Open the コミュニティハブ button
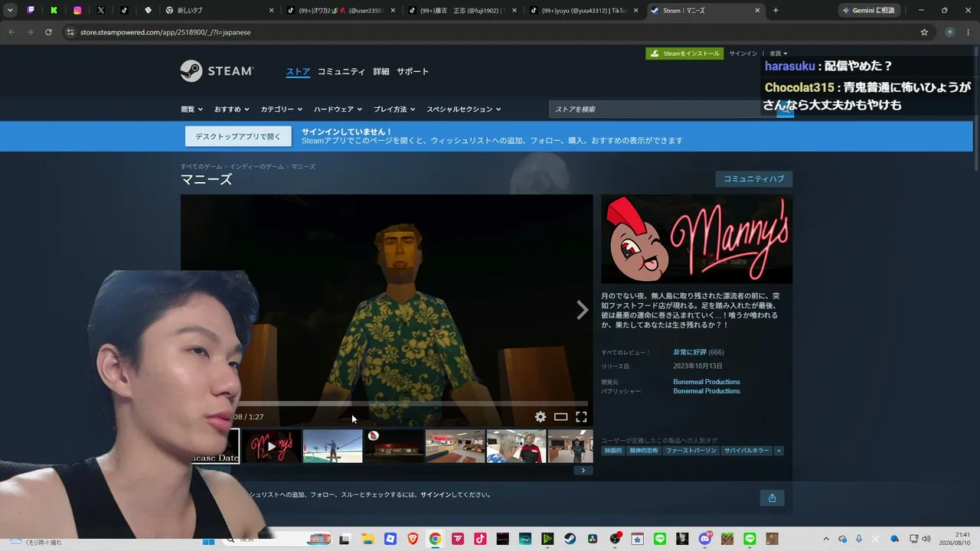 [x=754, y=179]
